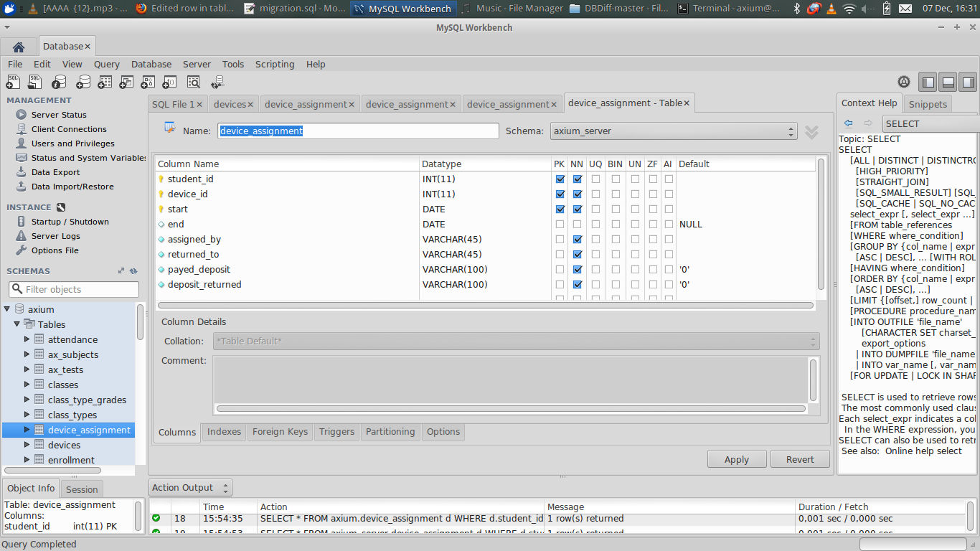Open preferences gear icon near panel toggles
Screen dimensions: 980x551
pos(904,82)
